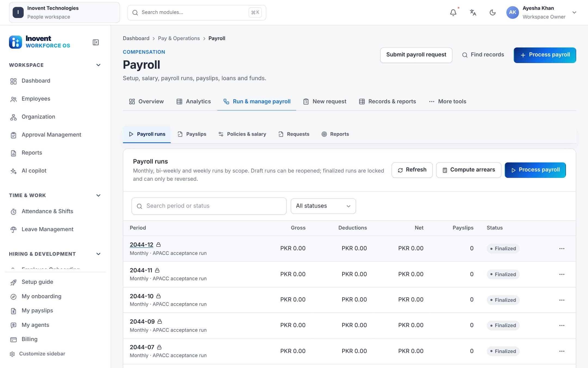The width and height of the screenshot is (588, 368).
Task: Open AI copilot in the sidebar
Action: pyautogui.click(x=55, y=171)
